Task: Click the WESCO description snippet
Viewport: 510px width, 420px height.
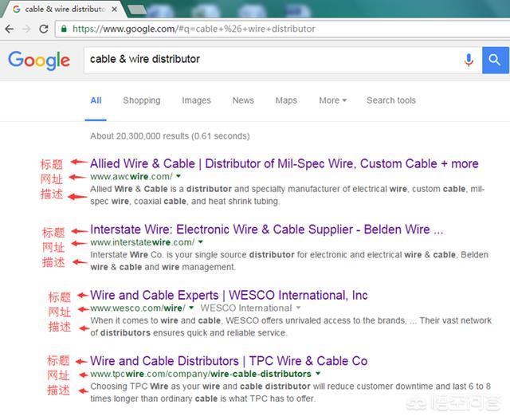Action: tap(291, 327)
